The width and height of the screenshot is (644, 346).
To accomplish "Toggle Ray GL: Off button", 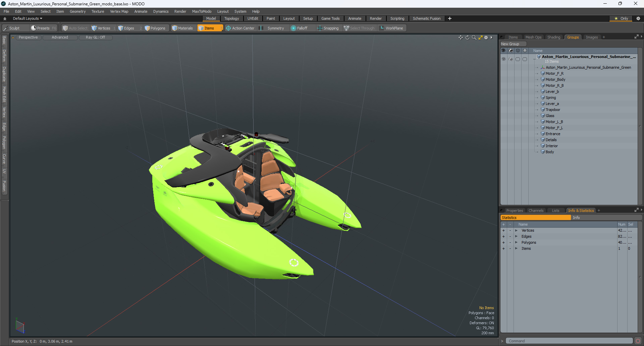I will [95, 37].
